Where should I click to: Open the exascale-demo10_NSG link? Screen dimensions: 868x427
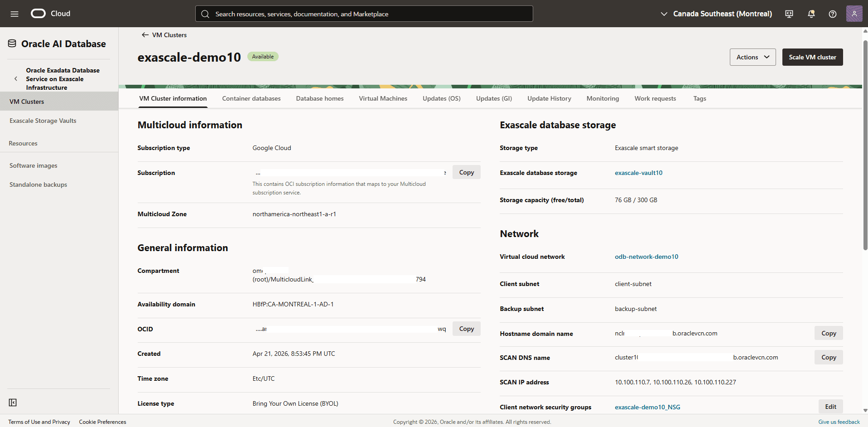647,407
